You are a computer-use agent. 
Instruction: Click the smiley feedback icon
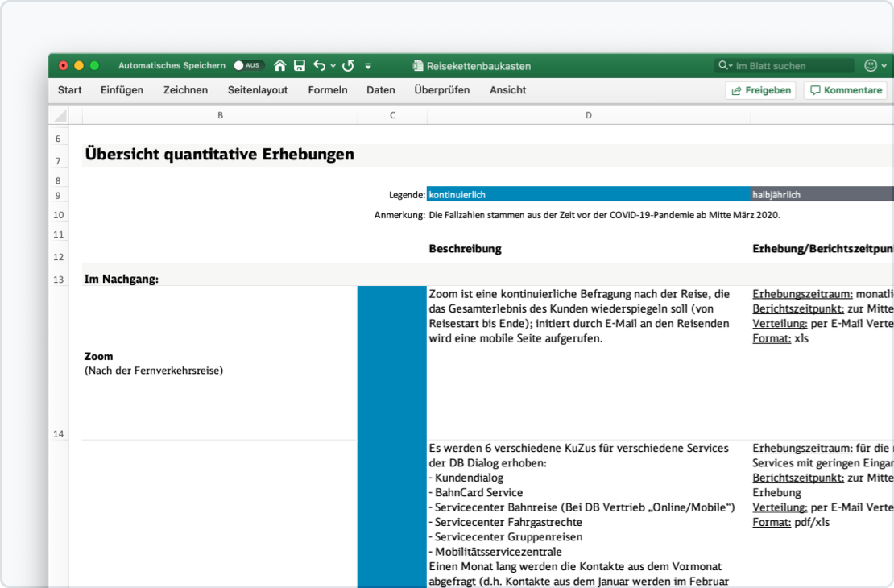[x=871, y=66]
